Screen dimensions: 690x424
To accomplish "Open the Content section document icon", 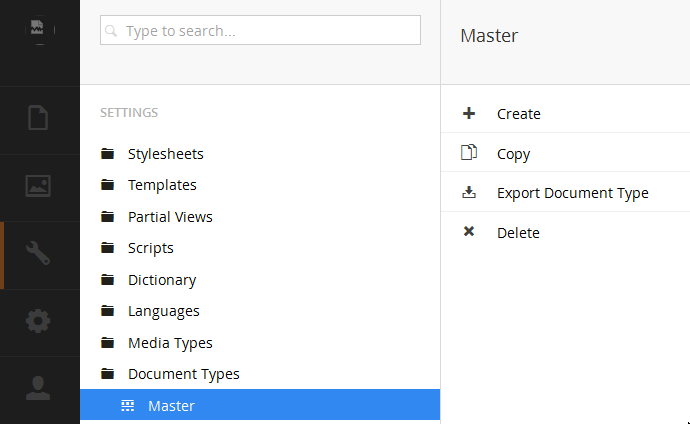I will (38, 117).
